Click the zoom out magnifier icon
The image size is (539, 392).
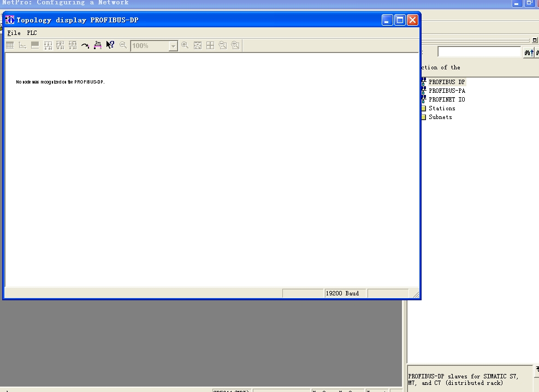[123, 45]
